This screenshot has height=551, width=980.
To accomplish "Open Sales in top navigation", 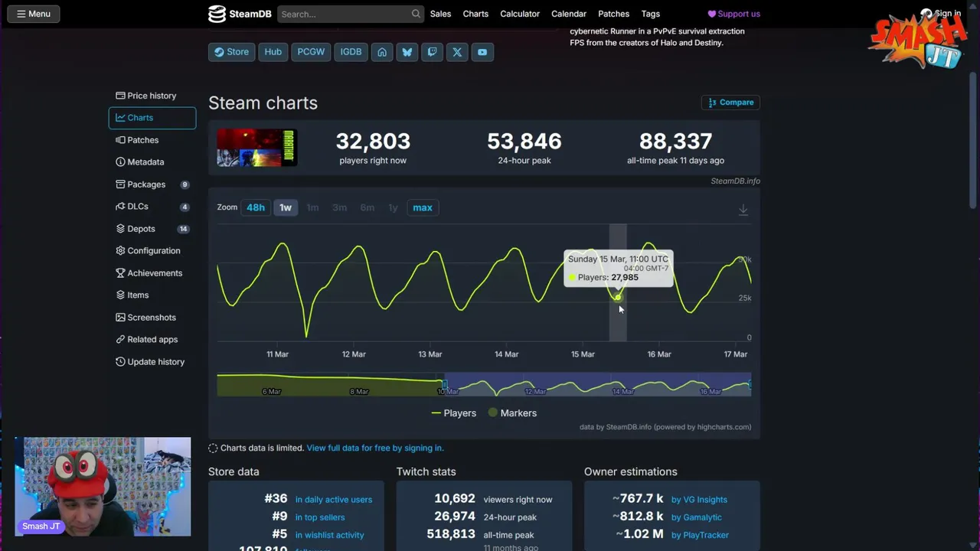I will [440, 14].
